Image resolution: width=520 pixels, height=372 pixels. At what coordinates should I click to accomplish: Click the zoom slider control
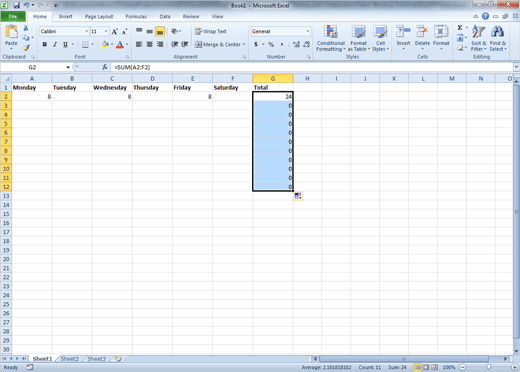[x=488, y=367]
